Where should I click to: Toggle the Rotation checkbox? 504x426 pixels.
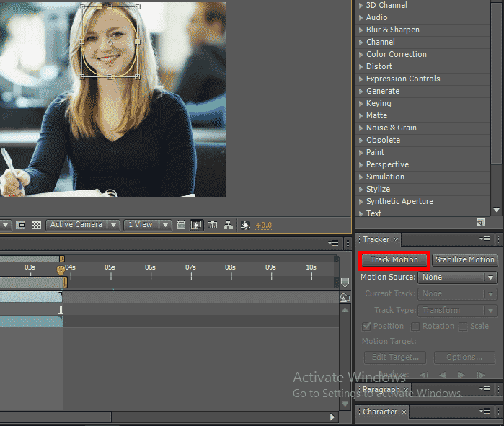click(x=415, y=327)
